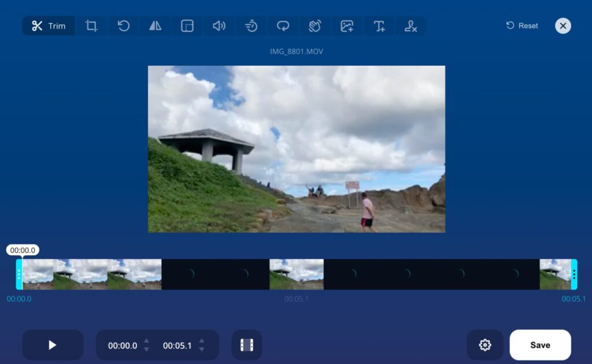Viewport: 592px width, 364px height.
Task: Open the rounded corners tool
Action: tap(187, 25)
